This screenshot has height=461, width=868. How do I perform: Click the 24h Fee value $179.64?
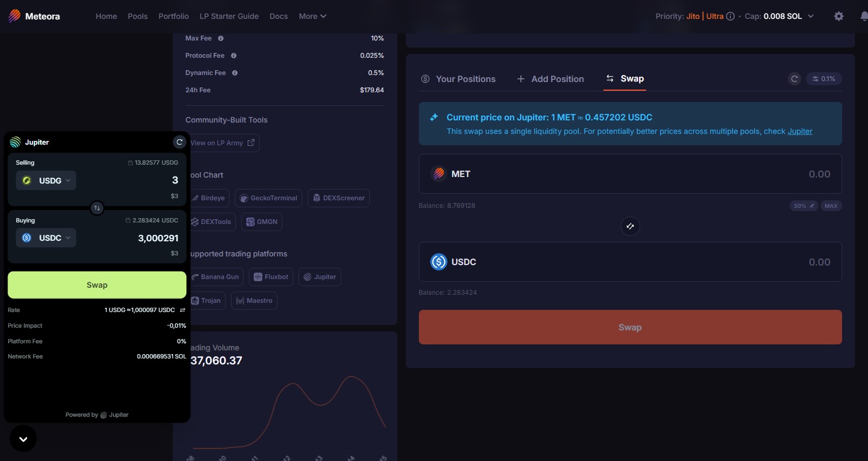tap(372, 90)
